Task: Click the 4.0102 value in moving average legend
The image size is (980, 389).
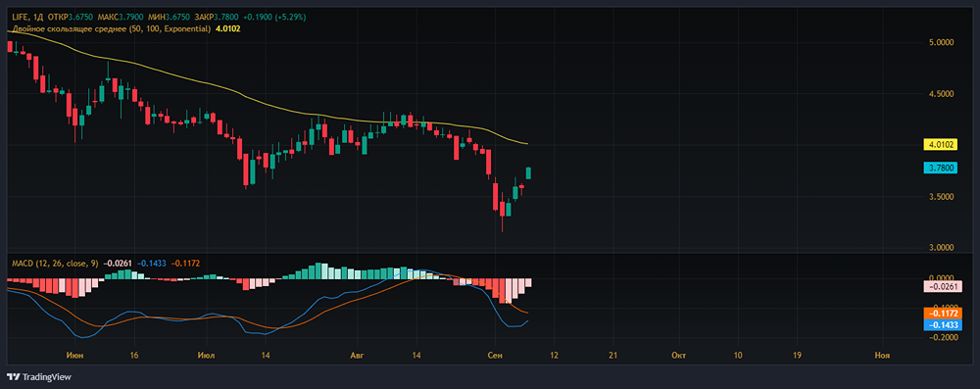Action: [x=227, y=28]
